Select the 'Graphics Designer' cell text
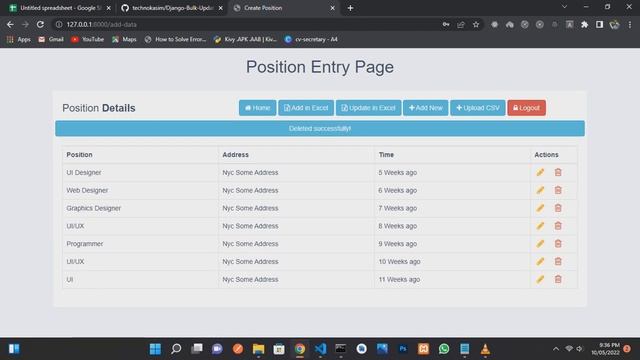 tap(93, 208)
